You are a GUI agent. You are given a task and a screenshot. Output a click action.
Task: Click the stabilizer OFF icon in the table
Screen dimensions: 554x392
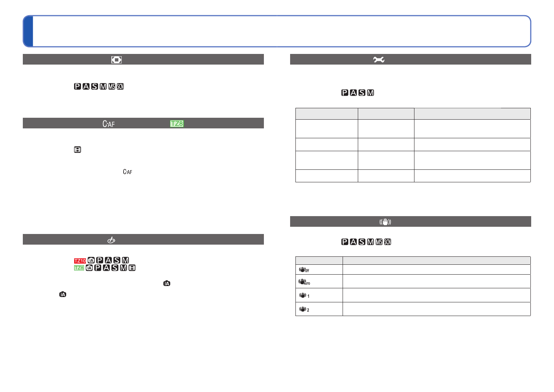(304, 270)
